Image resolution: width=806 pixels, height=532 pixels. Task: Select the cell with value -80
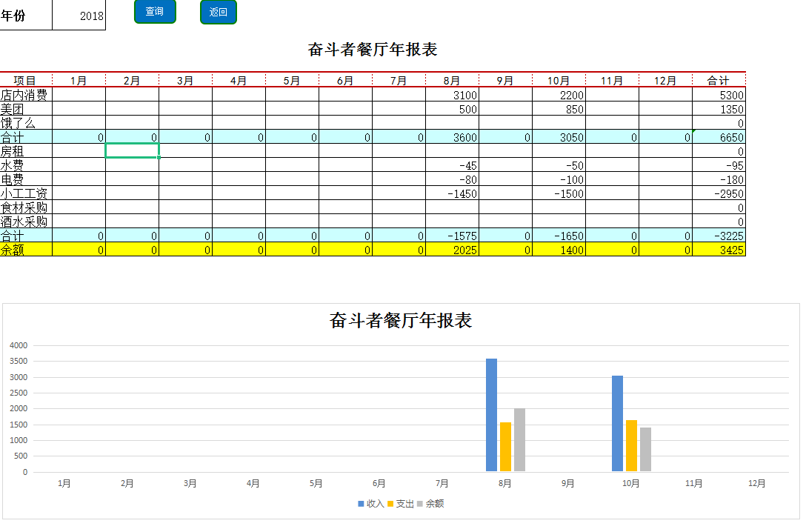coord(453,179)
